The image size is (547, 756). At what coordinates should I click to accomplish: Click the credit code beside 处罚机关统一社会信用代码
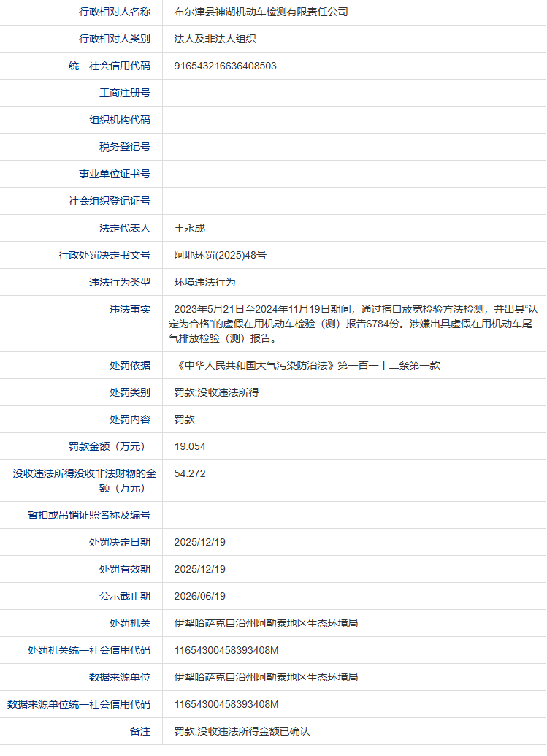click(x=226, y=650)
